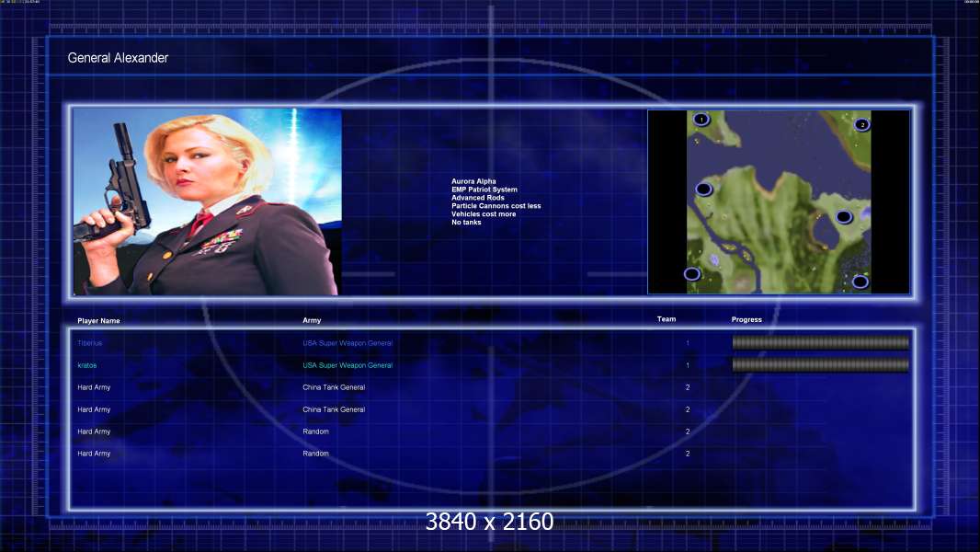Click USA Super Weapon General in kratos row

tap(348, 365)
